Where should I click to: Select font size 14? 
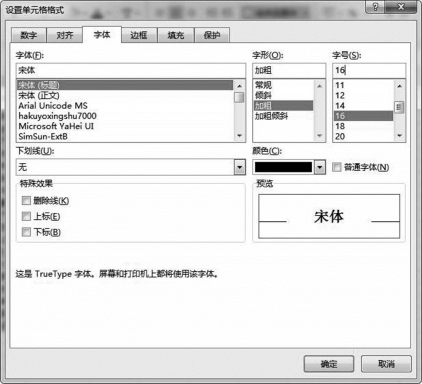[x=363, y=106]
